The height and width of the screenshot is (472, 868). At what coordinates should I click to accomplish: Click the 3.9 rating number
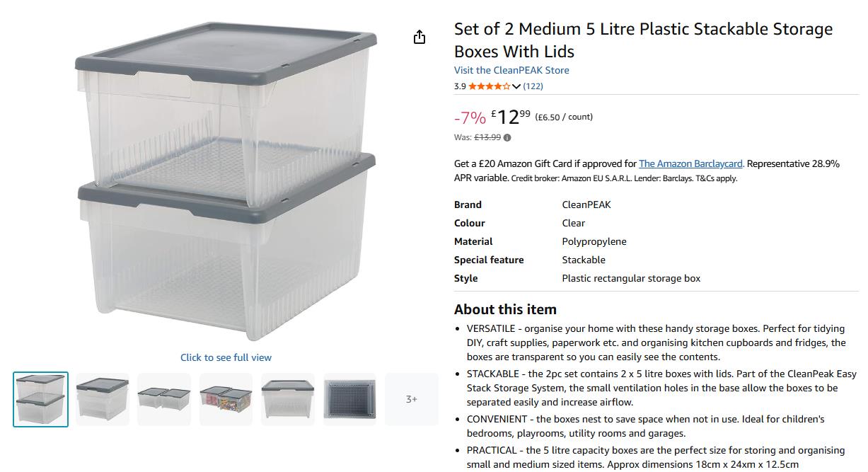point(460,86)
